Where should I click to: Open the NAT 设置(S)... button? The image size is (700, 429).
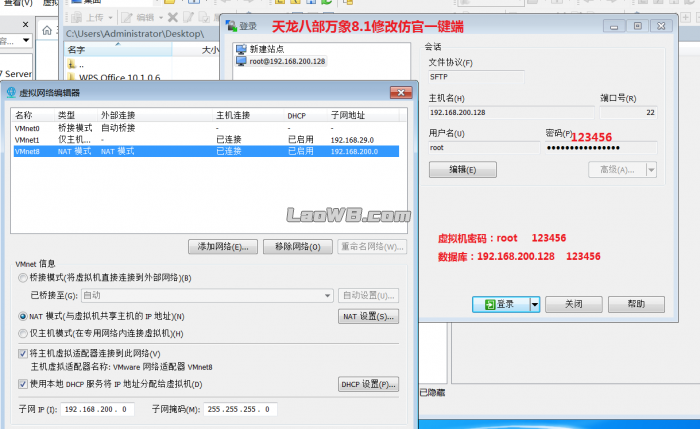[368, 317]
